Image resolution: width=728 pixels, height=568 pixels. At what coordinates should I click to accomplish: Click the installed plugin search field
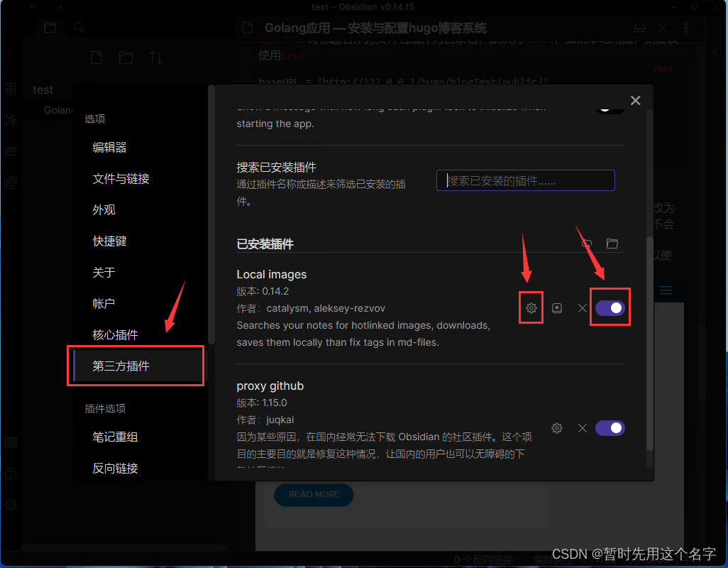click(525, 180)
